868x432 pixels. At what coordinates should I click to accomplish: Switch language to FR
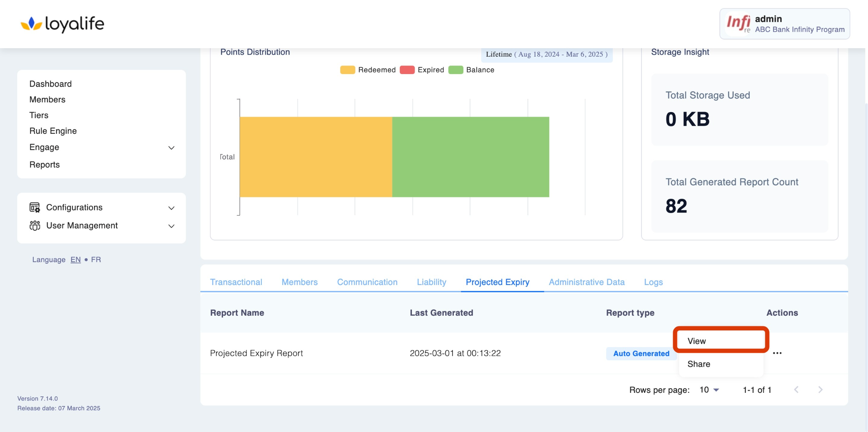click(x=96, y=259)
